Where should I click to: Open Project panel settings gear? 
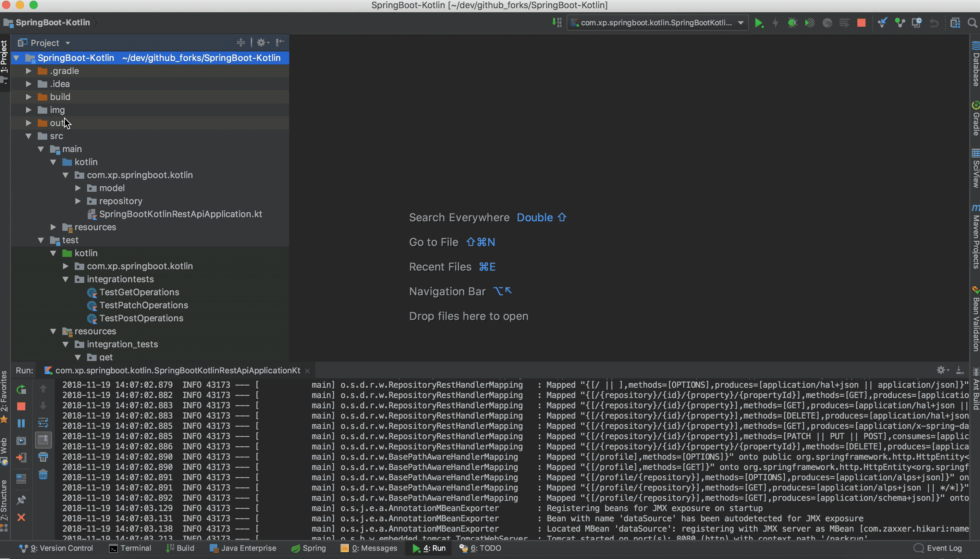(x=263, y=42)
